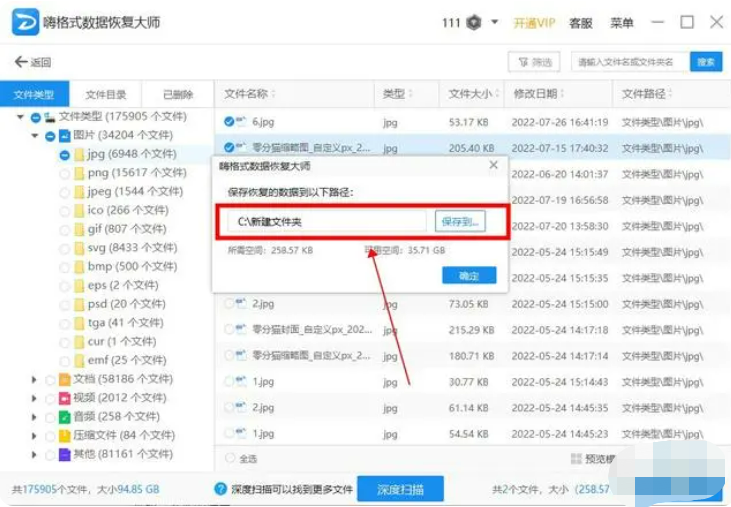
Task: Collapse the 文件类型 root tree node
Action: point(20,117)
